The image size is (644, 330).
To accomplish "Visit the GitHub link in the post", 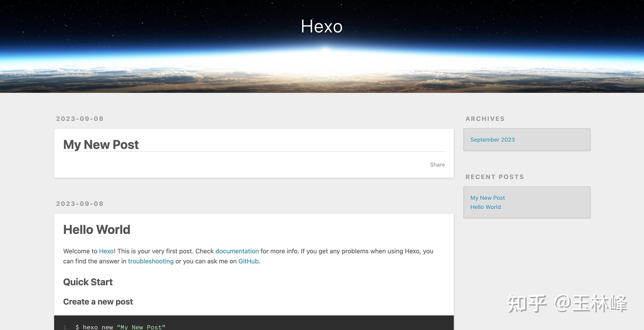I will coord(248,261).
